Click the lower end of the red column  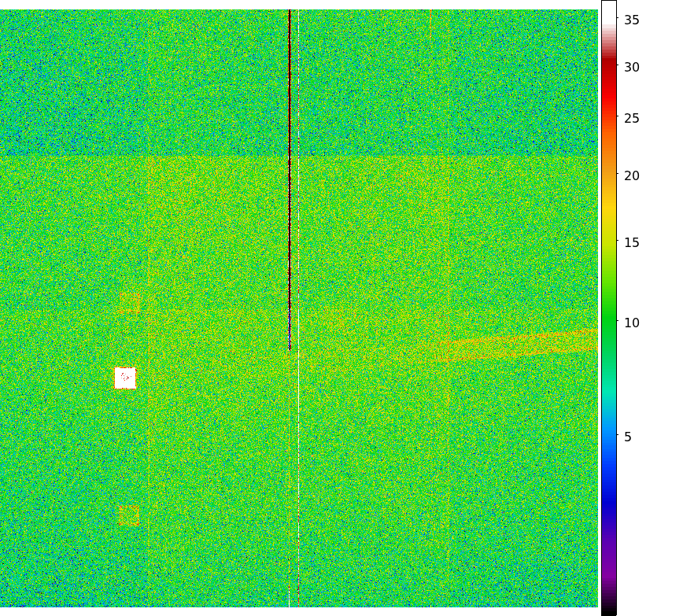pyautogui.click(x=290, y=345)
